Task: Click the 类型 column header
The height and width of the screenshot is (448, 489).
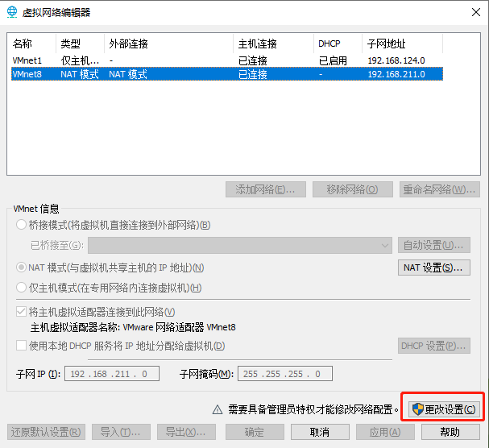Action: coord(80,44)
